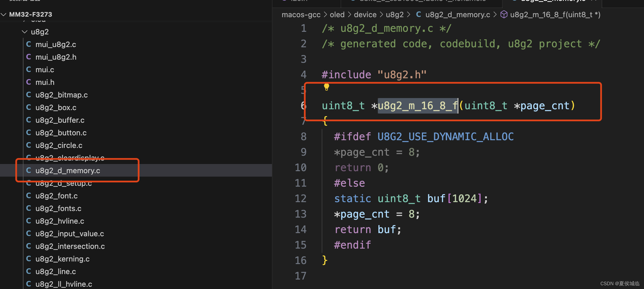
Task: Open mui.c in the explorer
Action: click(45, 70)
